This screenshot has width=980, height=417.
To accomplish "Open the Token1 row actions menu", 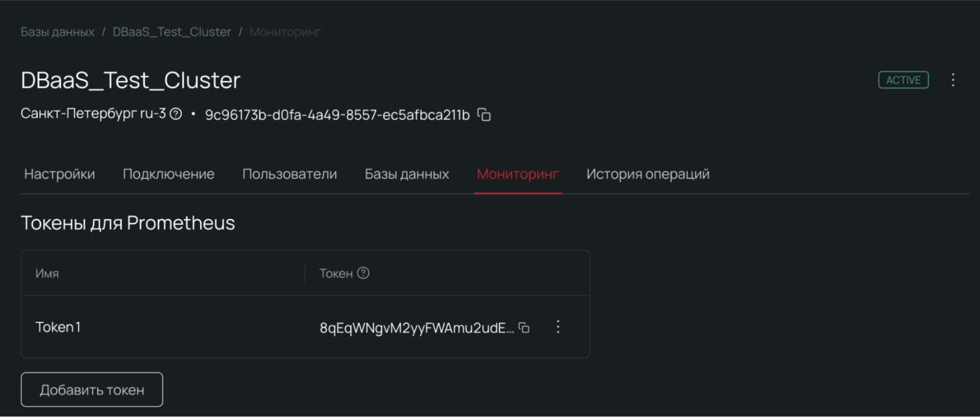I will point(558,327).
